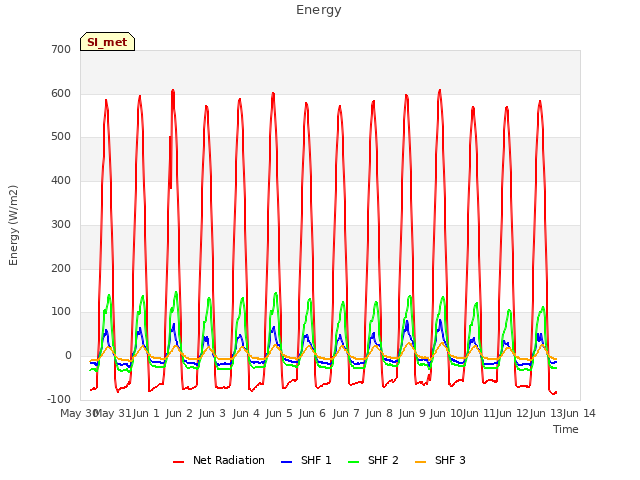Click the Energy (W/m2) y-axis label
640x480 pixels.
(x=13, y=225)
